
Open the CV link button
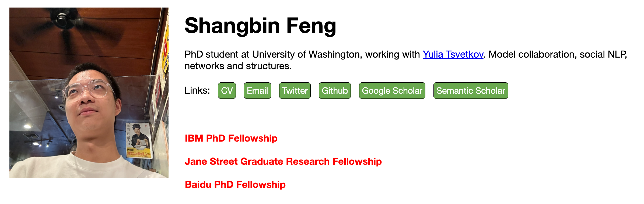227,91
